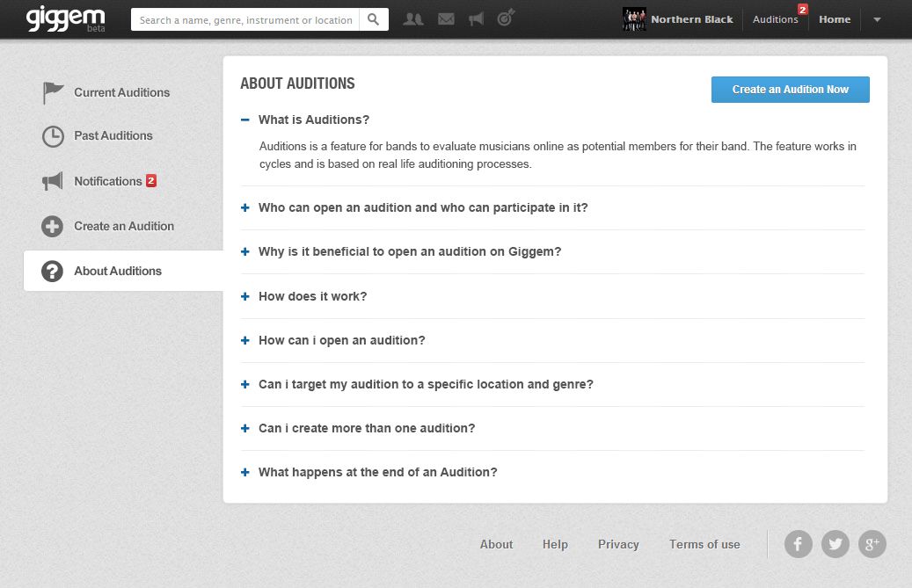Click Create an Audition Now button
Image resolution: width=912 pixels, height=588 pixels.
click(x=791, y=90)
